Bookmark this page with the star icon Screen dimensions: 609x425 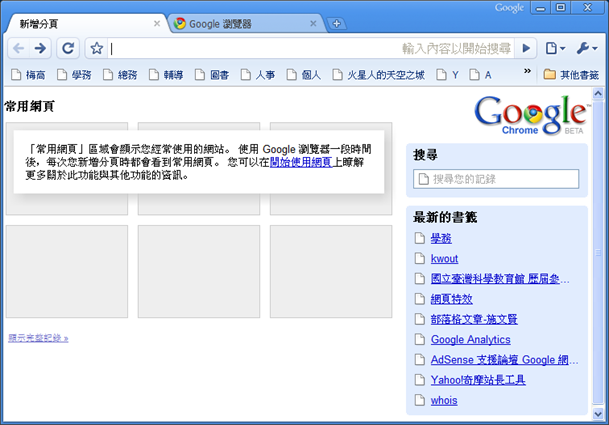click(x=97, y=49)
